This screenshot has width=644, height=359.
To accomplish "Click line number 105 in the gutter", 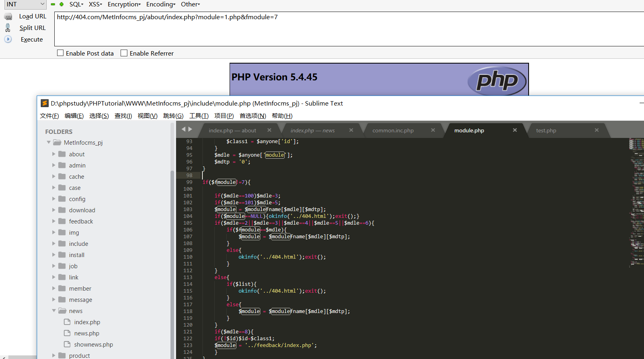I will click(188, 223).
